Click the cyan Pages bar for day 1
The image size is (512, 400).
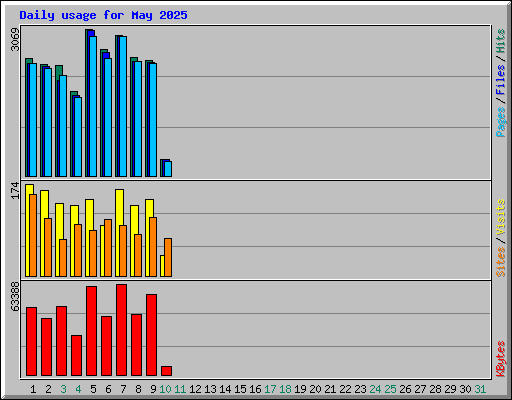[33, 120]
